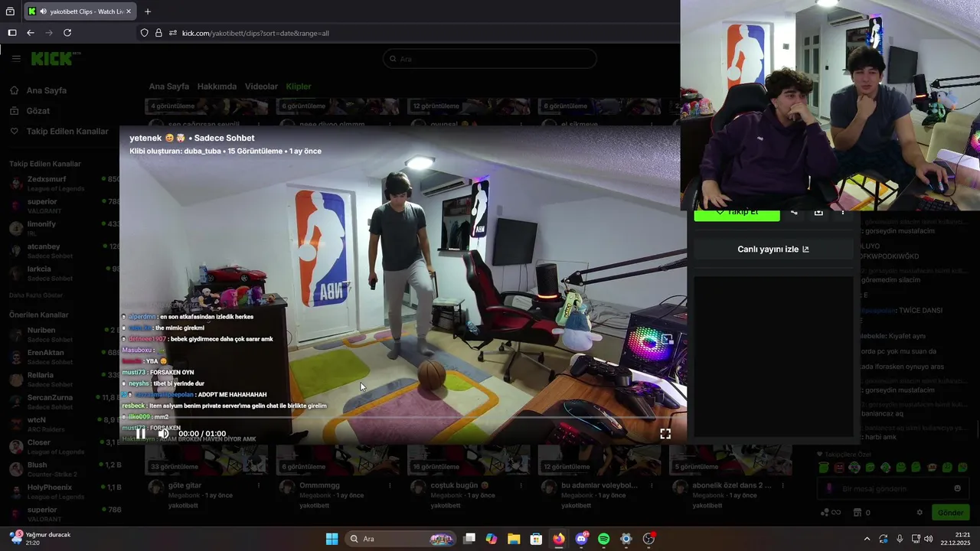Screen dimensions: 980x551
Task: Open options for 'Ommmmgg' clip
Action: tap(390, 486)
